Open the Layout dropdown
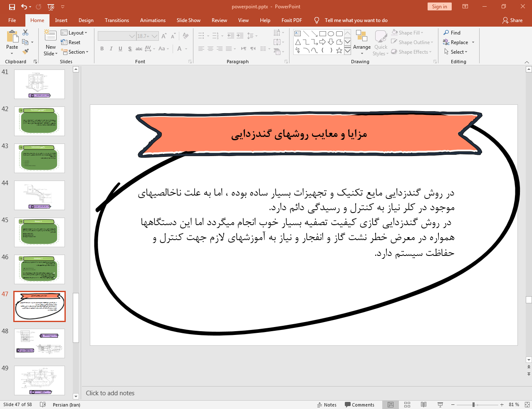The width and height of the screenshot is (532, 409). (x=74, y=33)
